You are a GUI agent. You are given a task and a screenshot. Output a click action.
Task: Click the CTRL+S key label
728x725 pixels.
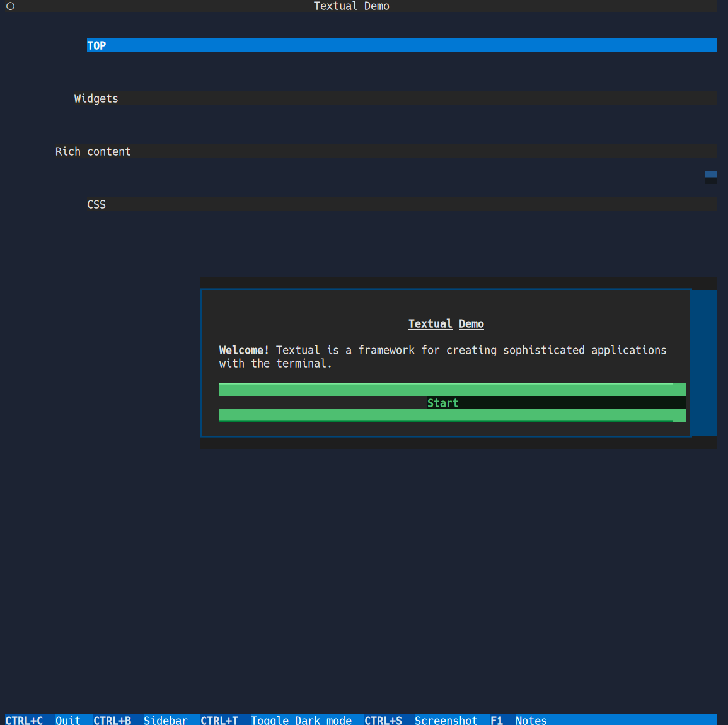click(383, 720)
